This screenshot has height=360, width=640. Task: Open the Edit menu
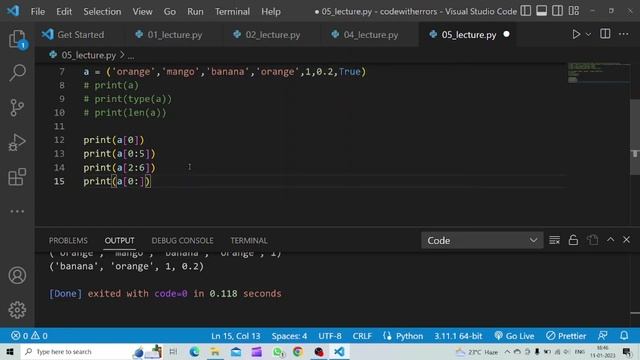click(x=64, y=11)
